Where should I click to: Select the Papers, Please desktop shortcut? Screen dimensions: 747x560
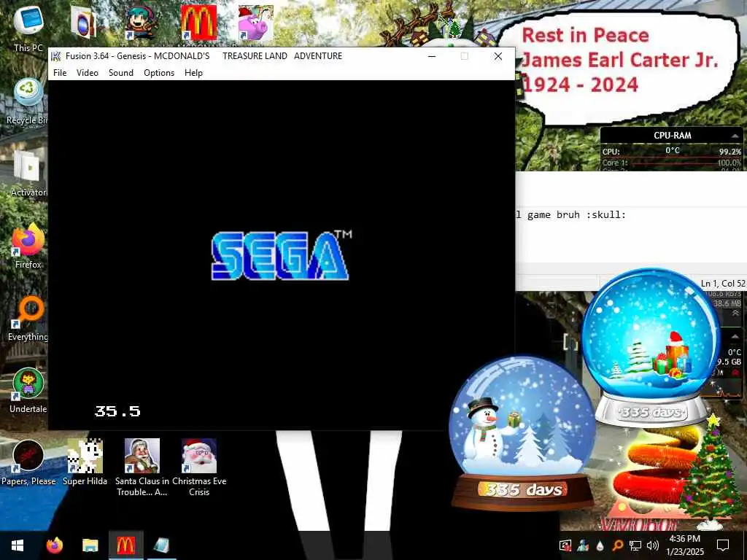click(x=28, y=462)
